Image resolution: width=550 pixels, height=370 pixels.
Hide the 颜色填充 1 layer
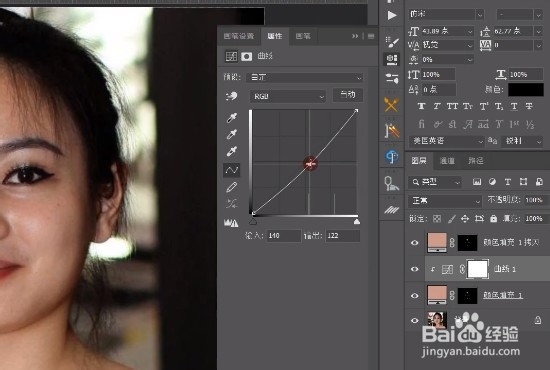[415, 296]
